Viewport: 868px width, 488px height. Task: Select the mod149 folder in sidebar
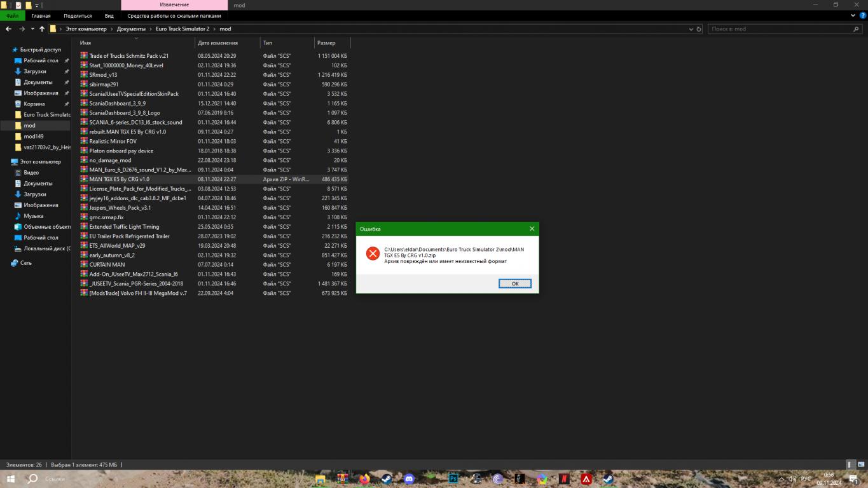coord(34,137)
